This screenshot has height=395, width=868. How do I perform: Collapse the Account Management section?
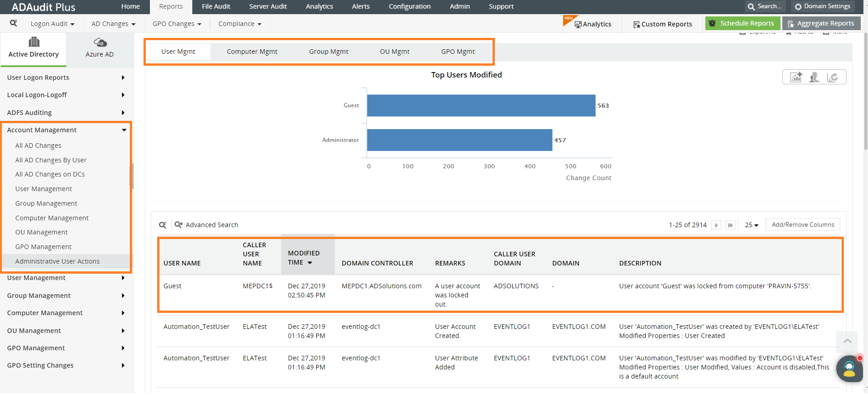point(66,130)
